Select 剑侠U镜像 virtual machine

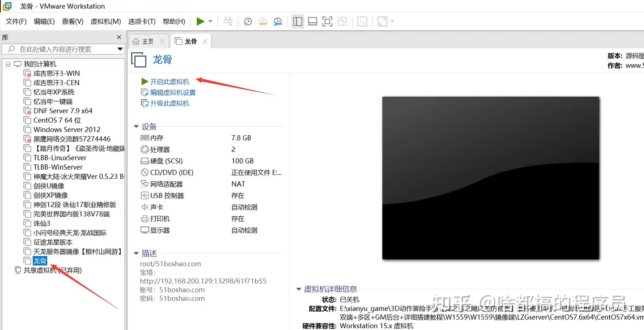49,186
